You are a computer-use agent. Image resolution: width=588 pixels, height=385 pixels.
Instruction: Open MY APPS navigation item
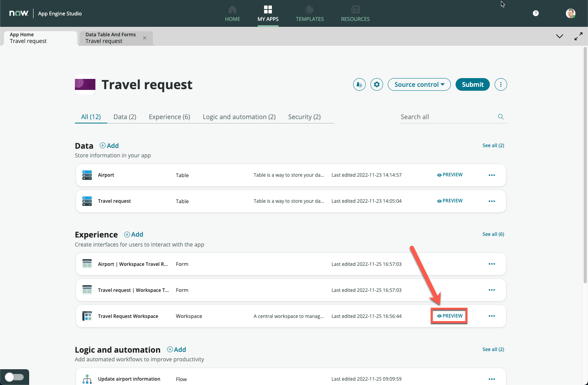pyautogui.click(x=268, y=14)
